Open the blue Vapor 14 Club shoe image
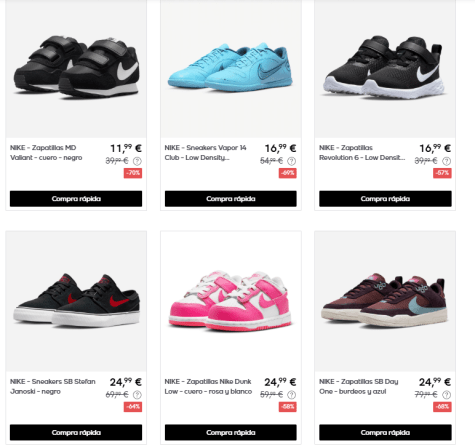475x446 pixels. (231, 68)
